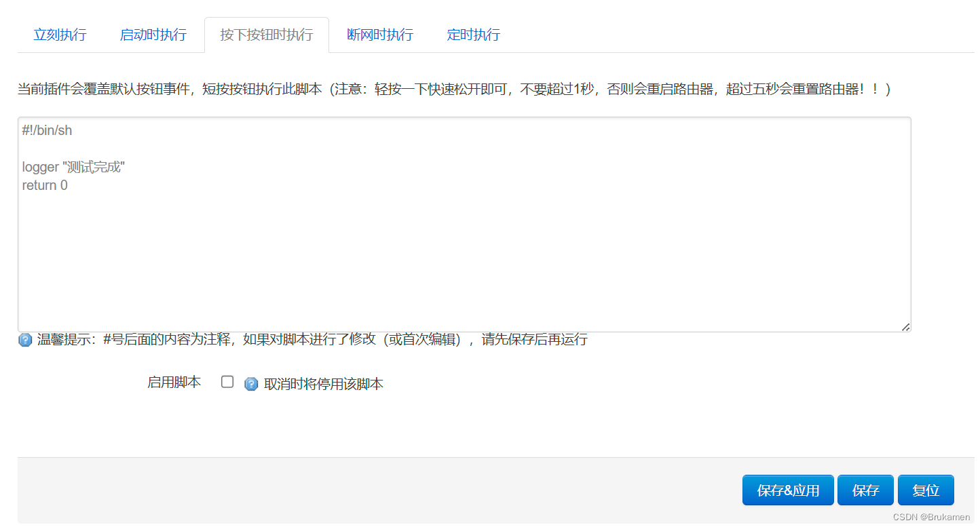Open the 断网时执行 tab
The width and height of the screenshot is (980, 527).
pos(379,35)
